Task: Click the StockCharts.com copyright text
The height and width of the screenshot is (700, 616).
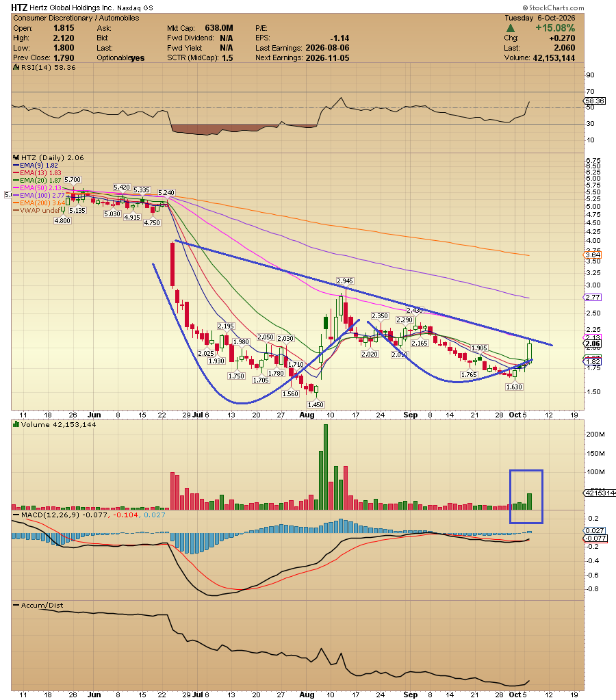Action: tap(553, 8)
